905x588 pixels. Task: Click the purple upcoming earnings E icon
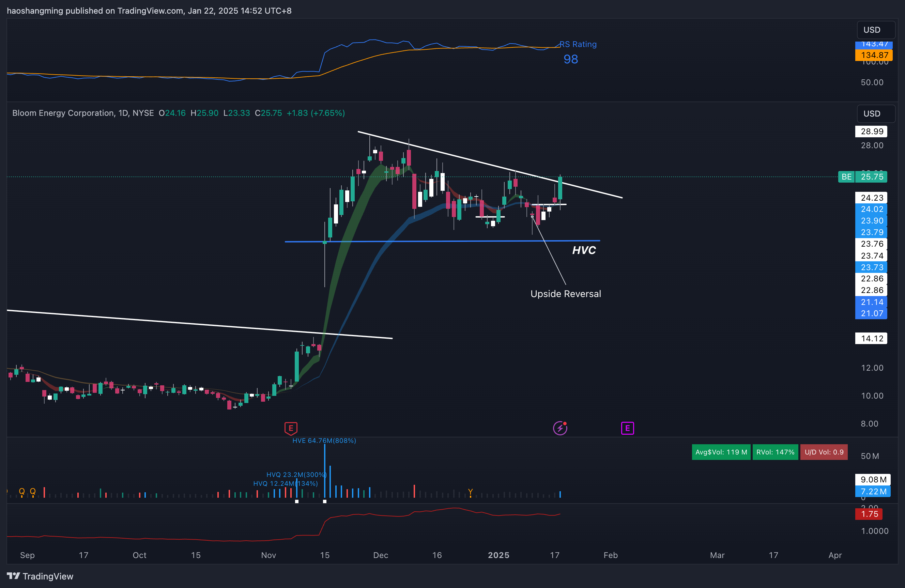[x=627, y=428]
